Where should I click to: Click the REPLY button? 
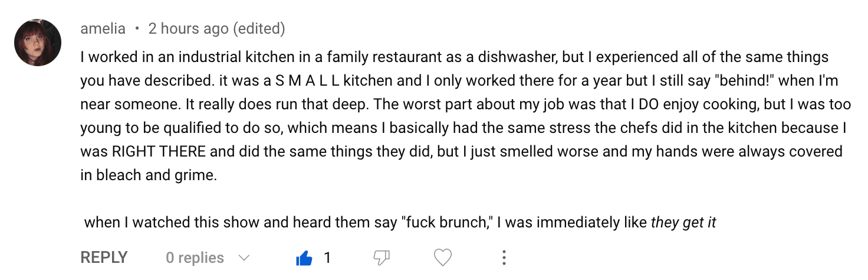(104, 258)
